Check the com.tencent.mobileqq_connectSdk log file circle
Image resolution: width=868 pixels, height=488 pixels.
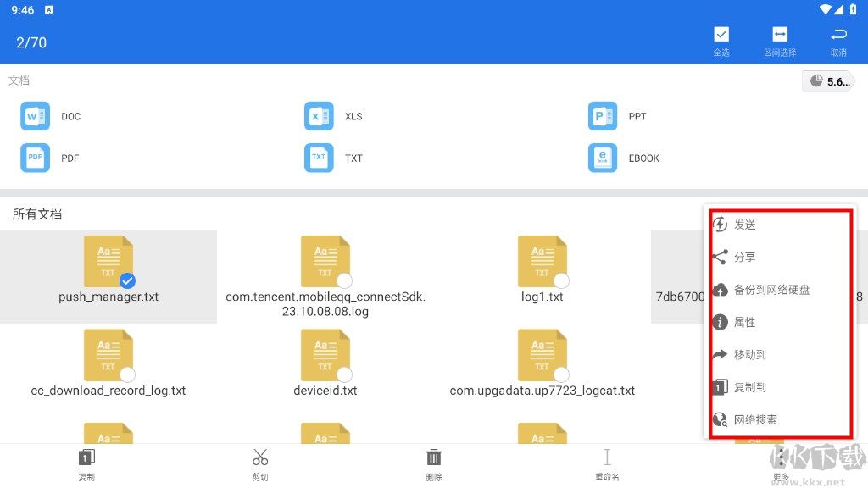tap(344, 281)
